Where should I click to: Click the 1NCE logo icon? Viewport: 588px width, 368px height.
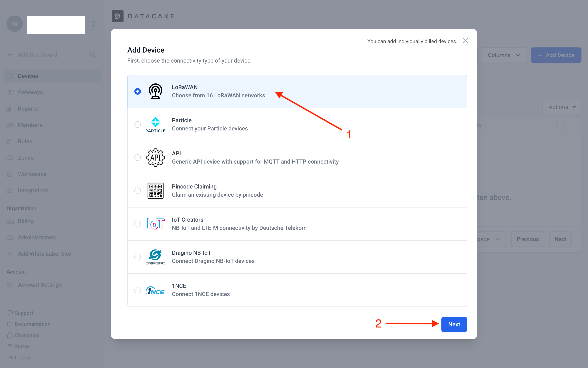pyautogui.click(x=156, y=290)
